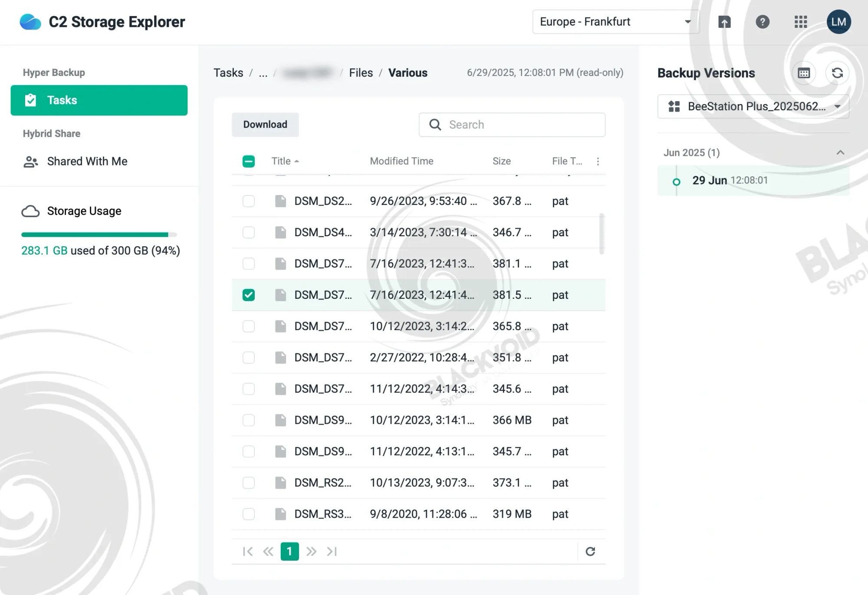Click the table column options three-dot icon

coord(598,161)
